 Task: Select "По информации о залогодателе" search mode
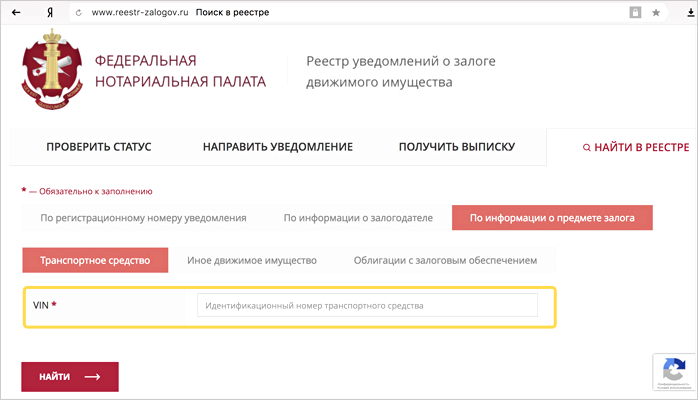click(x=357, y=217)
